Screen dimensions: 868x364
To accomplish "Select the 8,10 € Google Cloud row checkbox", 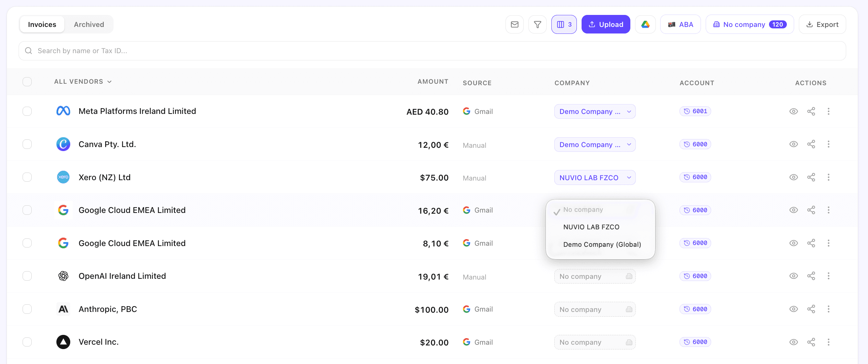I will 27,243.
